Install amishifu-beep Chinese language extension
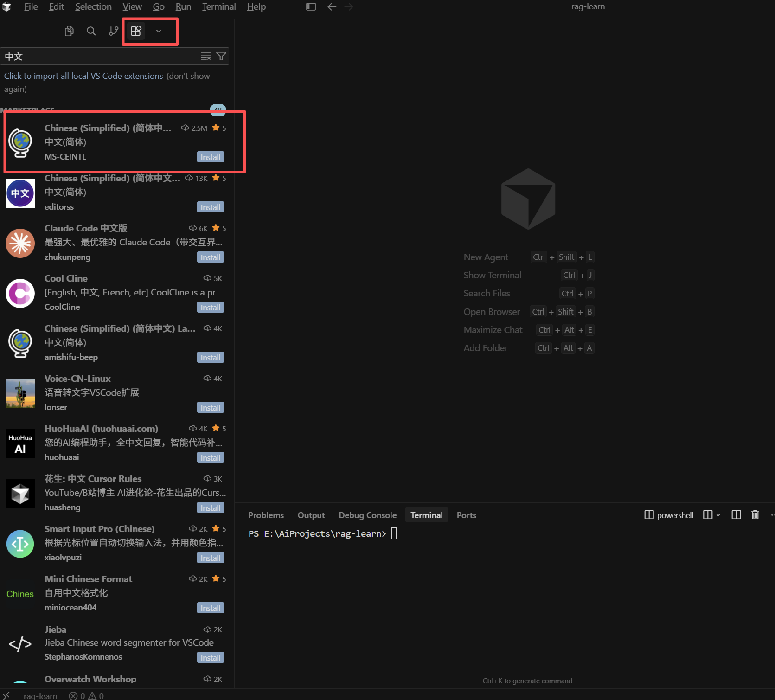This screenshot has height=700, width=775. pos(211,358)
